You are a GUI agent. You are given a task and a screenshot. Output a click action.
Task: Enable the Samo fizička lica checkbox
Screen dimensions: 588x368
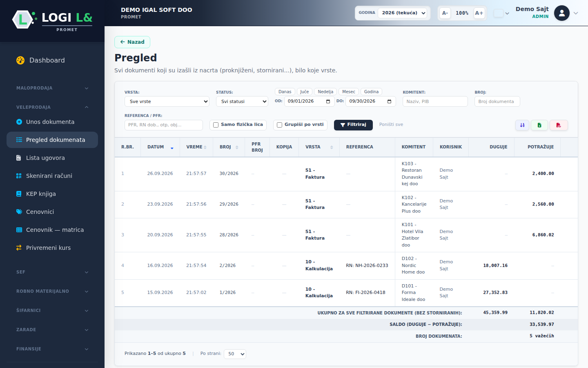pyautogui.click(x=216, y=125)
